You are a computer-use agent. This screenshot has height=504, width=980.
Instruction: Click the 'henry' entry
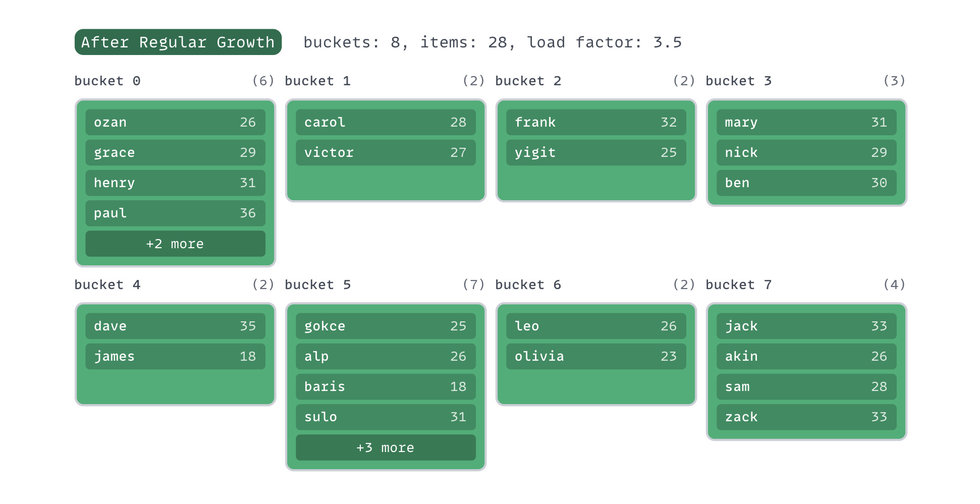click(175, 183)
